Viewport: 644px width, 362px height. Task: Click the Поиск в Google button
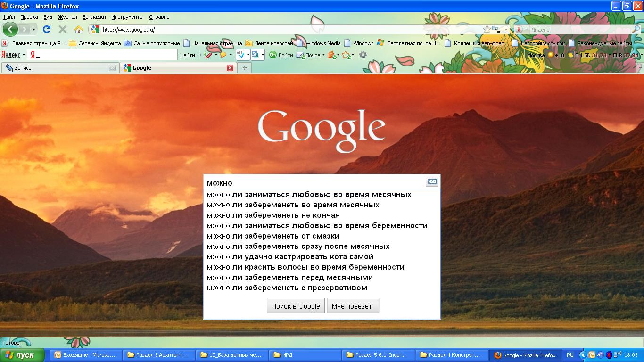tap(296, 306)
